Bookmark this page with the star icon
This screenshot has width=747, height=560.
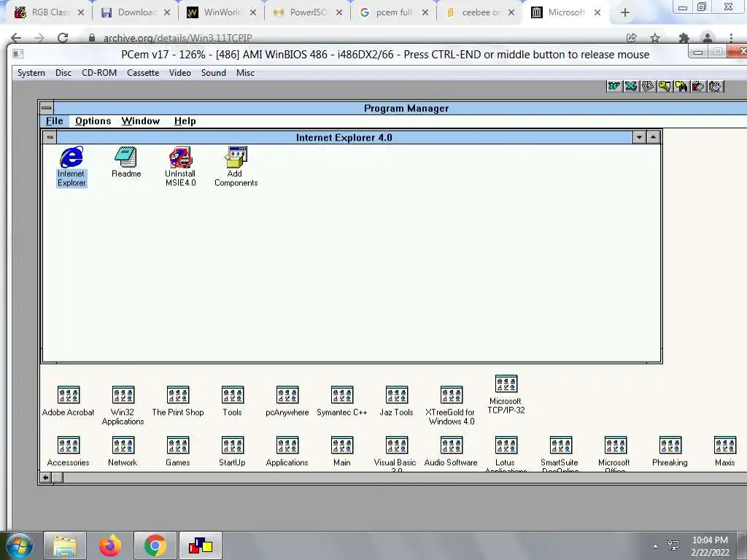click(x=655, y=38)
